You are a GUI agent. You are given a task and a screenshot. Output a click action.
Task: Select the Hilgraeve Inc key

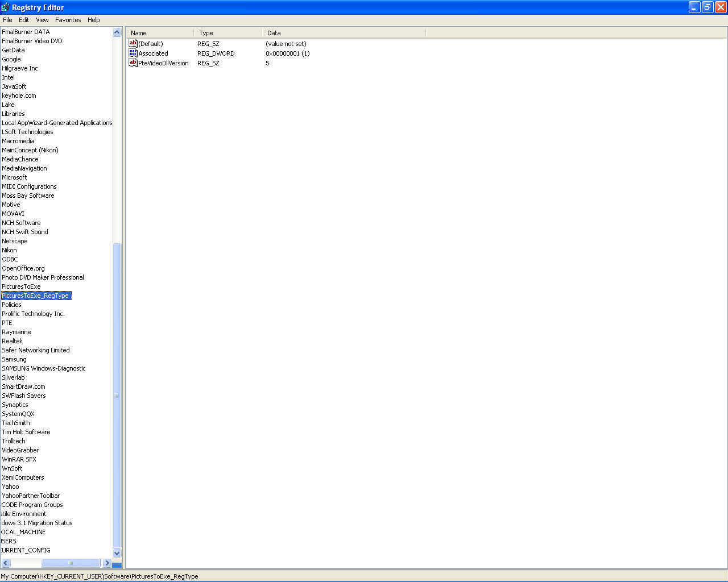tap(20, 68)
